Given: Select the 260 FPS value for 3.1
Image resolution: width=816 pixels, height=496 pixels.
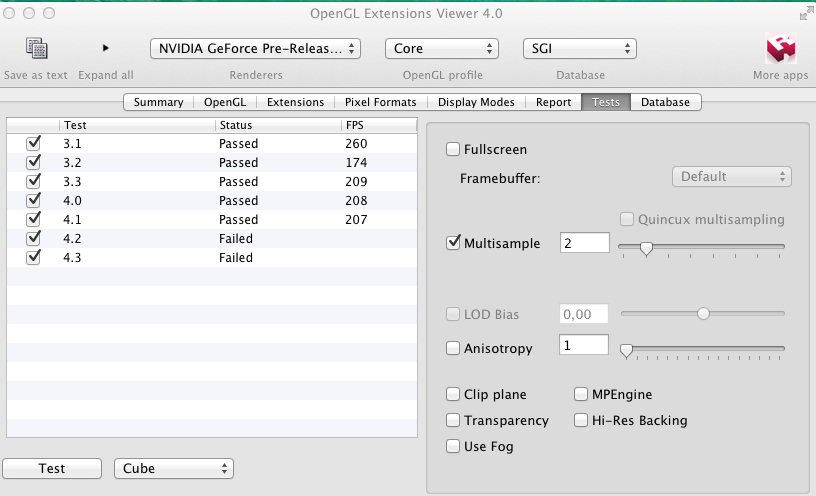Looking at the screenshot, I should tap(356, 144).
